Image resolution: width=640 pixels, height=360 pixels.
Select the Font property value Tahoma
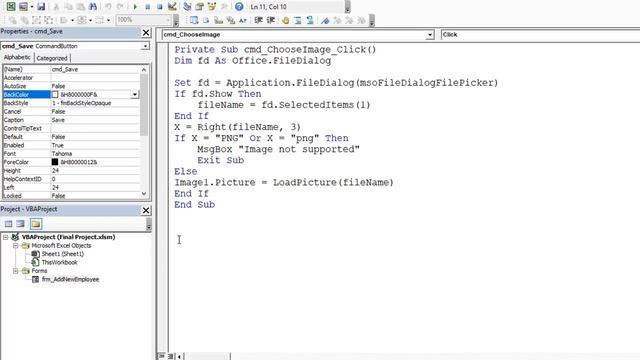(x=62, y=154)
